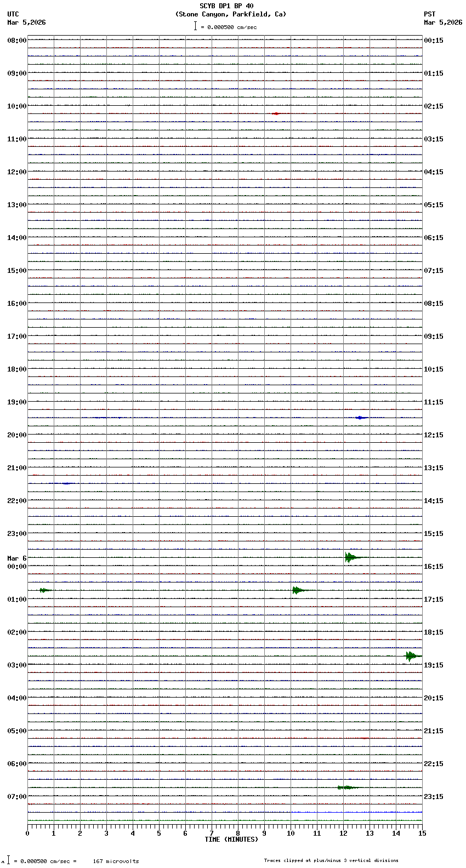The image size is (466, 868).
Task: Click the '02:15' PST time label
Action: (x=434, y=106)
